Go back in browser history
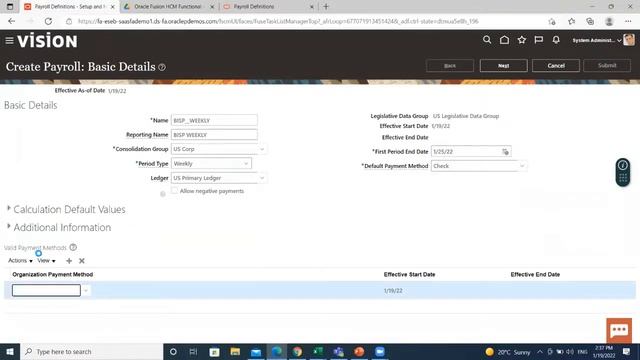Screen dimensions: 640x360 pos(11,21)
